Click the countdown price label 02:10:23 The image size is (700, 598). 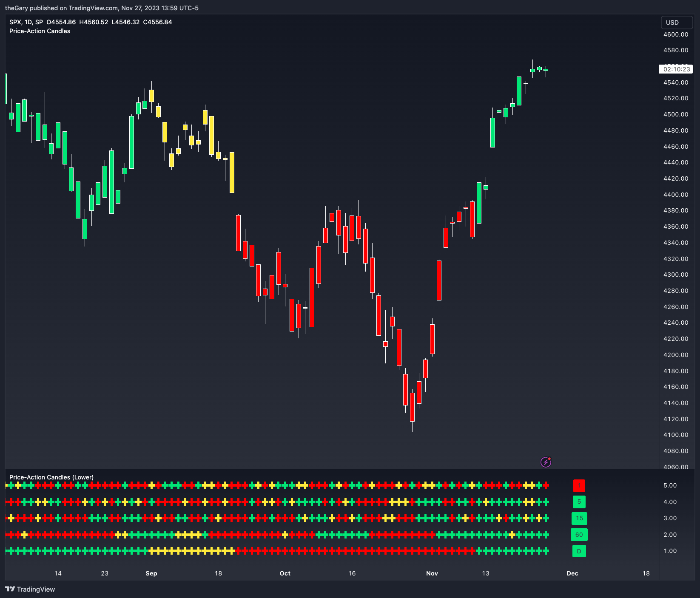[676, 69]
